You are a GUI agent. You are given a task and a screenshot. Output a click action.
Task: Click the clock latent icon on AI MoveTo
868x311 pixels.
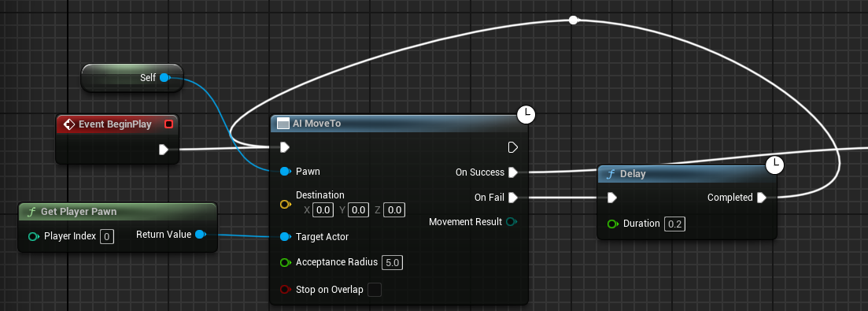pos(526,114)
